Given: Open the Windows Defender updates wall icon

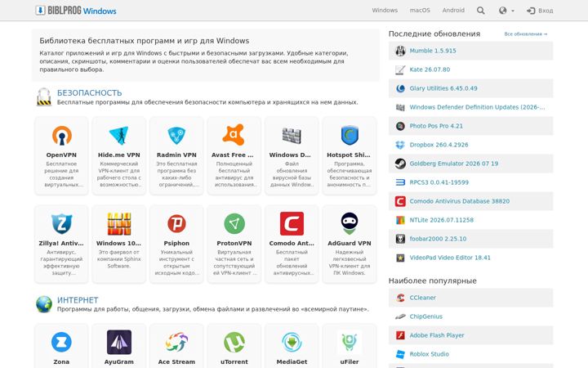Looking at the screenshot, I should [x=292, y=135].
